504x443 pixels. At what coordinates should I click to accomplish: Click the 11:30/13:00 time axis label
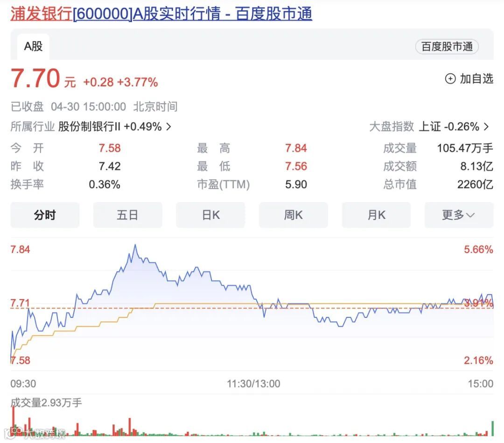point(253,384)
